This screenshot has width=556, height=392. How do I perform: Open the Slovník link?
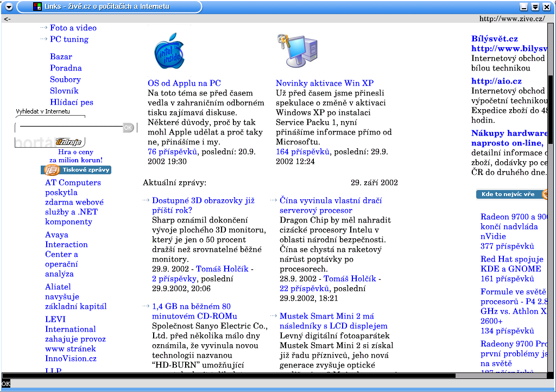pyautogui.click(x=64, y=91)
